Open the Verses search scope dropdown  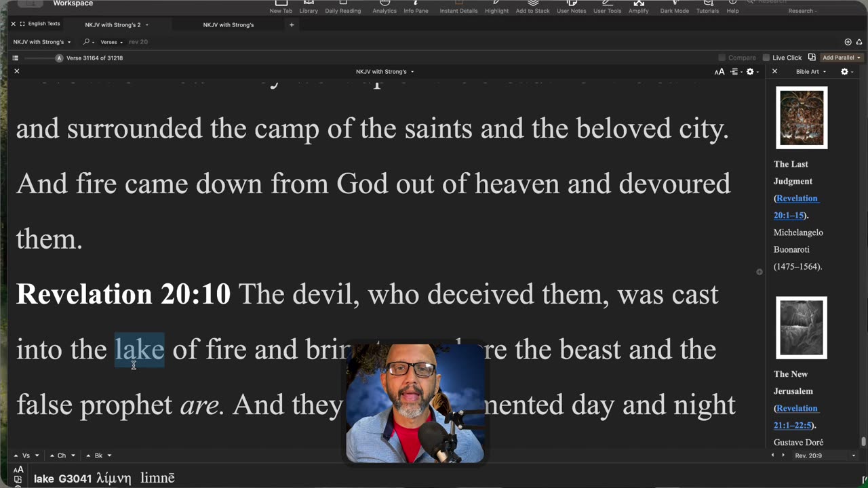click(x=112, y=42)
